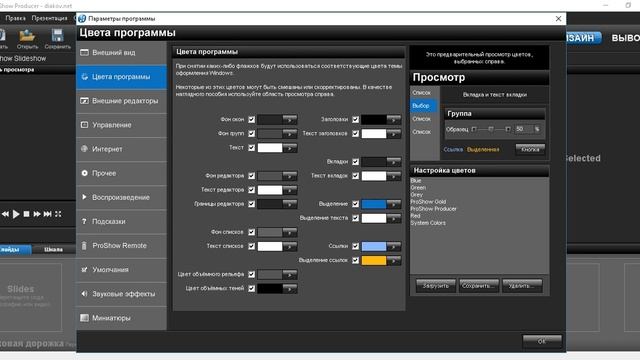
Task: Click the Удалить... button
Action: tap(522, 286)
